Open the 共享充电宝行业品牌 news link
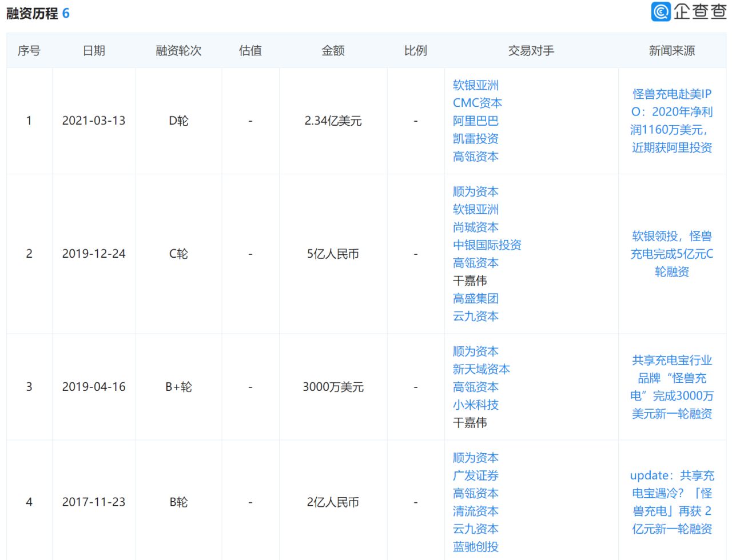 click(x=671, y=387)
